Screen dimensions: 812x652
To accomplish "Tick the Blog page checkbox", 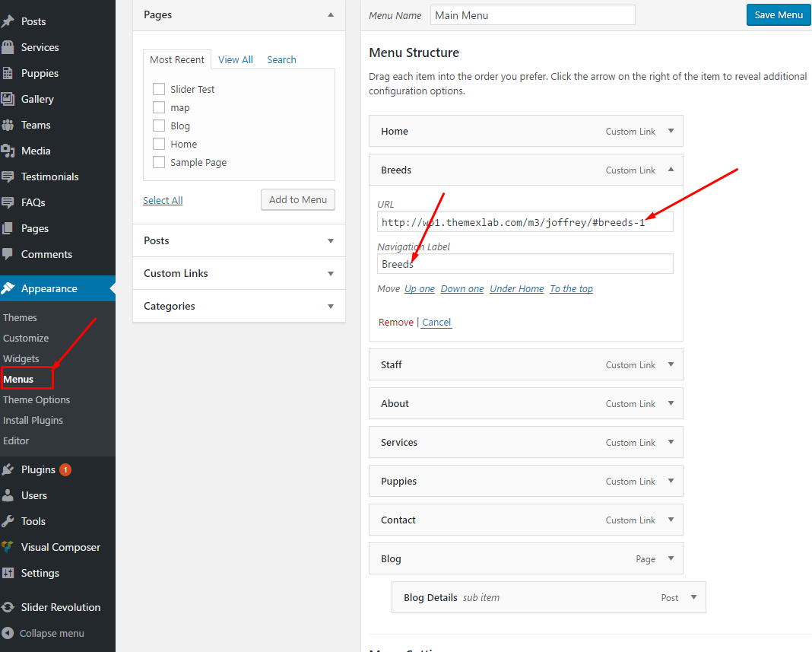I will (x=159, y=126).
